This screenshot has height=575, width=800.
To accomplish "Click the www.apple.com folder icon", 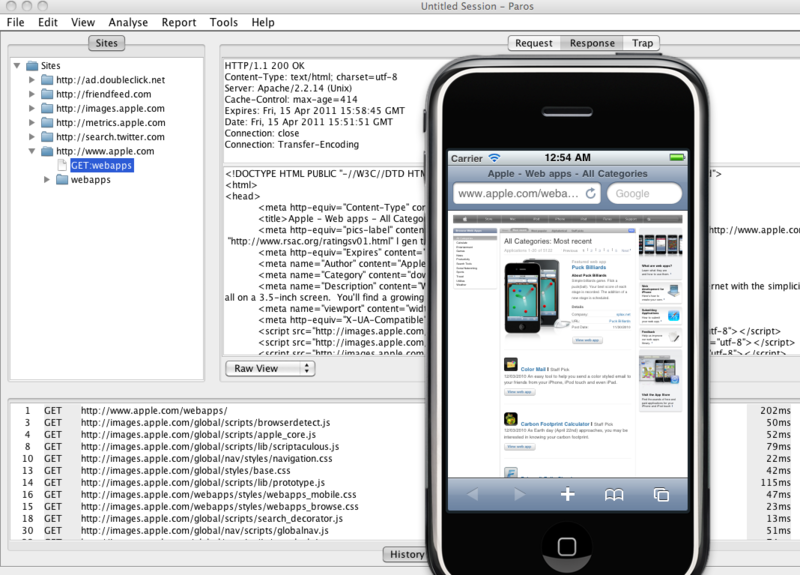I will coord(47,152).
